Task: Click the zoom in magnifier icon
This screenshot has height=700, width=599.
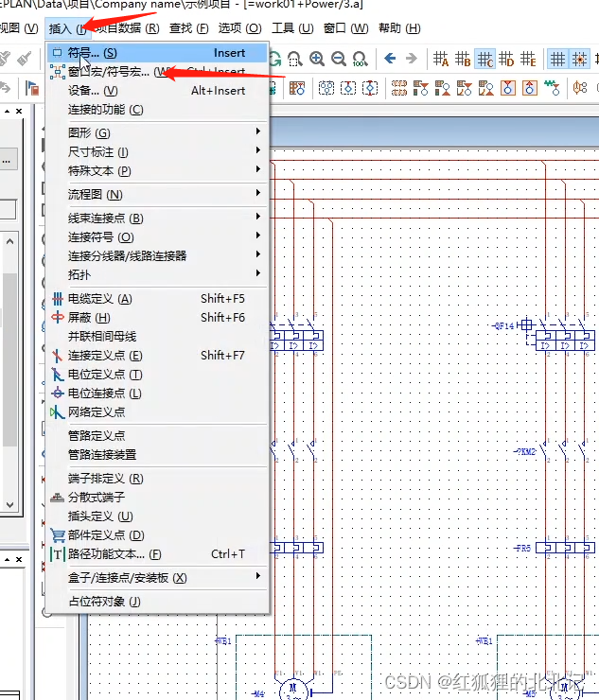Action: click(x=317, y=59)
